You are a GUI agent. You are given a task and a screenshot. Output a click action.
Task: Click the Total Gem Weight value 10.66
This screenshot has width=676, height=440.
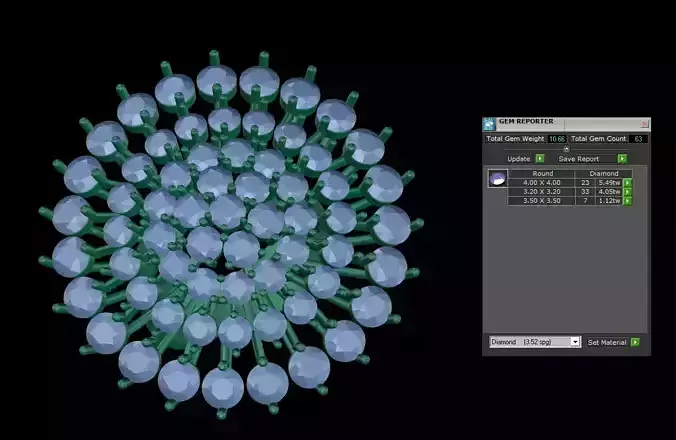point(557,139)
